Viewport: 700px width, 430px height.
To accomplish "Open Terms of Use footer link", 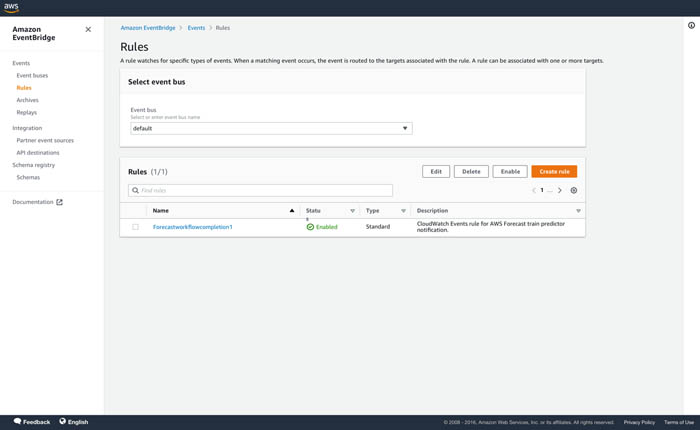I will [679, 422].
